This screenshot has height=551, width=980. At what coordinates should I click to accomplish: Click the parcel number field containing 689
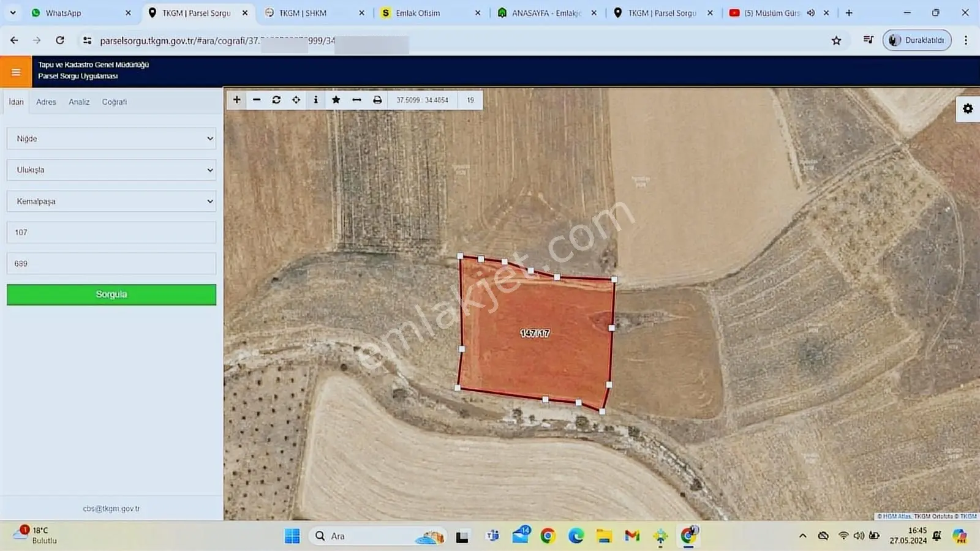pos(111,263)
